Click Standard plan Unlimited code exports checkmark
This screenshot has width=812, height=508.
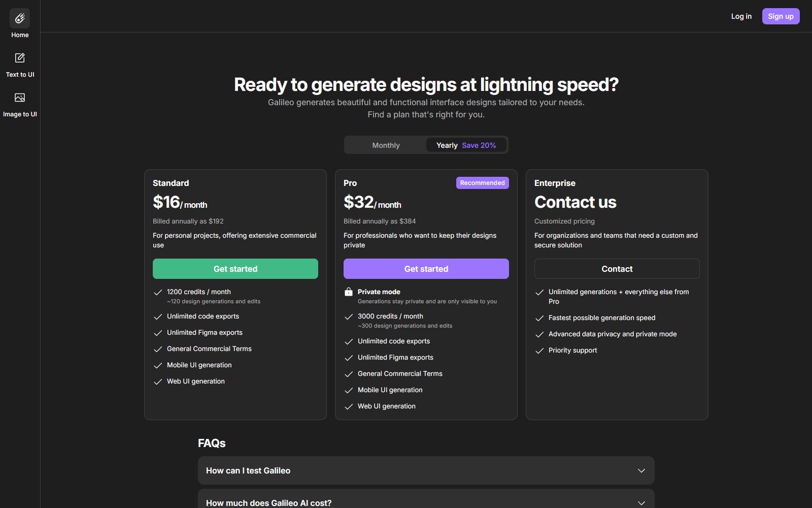(x=158, y=317)
